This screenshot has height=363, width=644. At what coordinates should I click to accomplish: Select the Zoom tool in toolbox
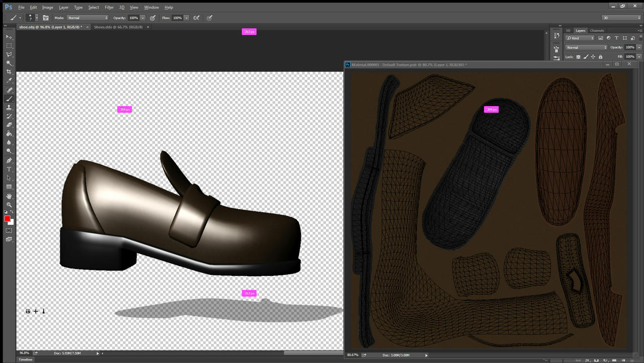(9, 205)
